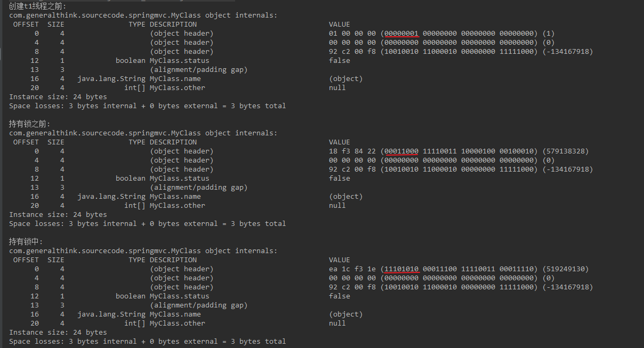Click MyClass.name under 创建t1线程之前 section
Image resolution: width=644 pixels, height=348 pixels.
point(175,79)
